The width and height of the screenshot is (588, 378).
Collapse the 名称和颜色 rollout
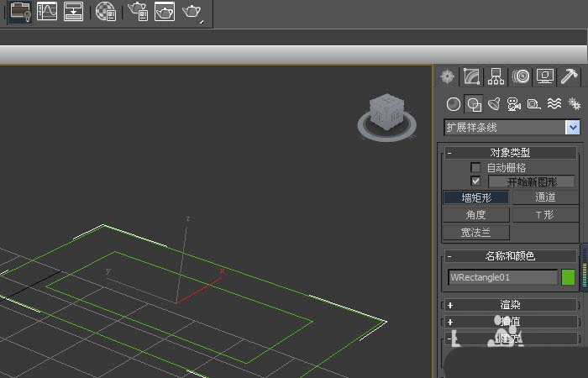pos(511,256)
